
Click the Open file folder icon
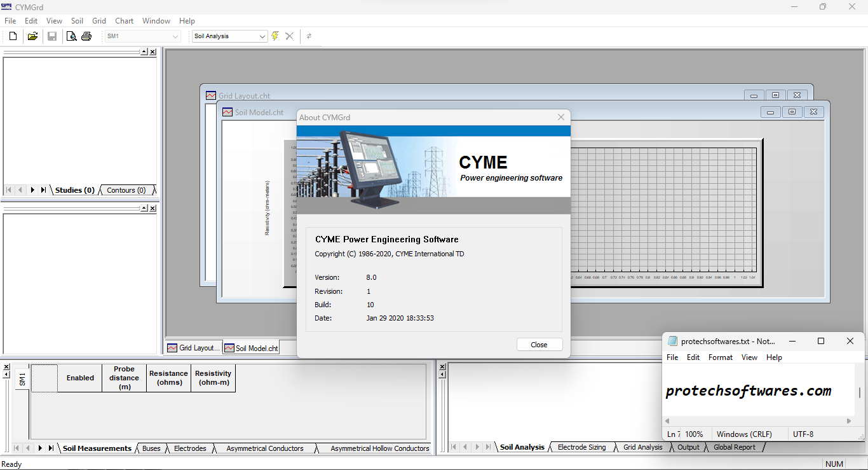coord(32,36)
